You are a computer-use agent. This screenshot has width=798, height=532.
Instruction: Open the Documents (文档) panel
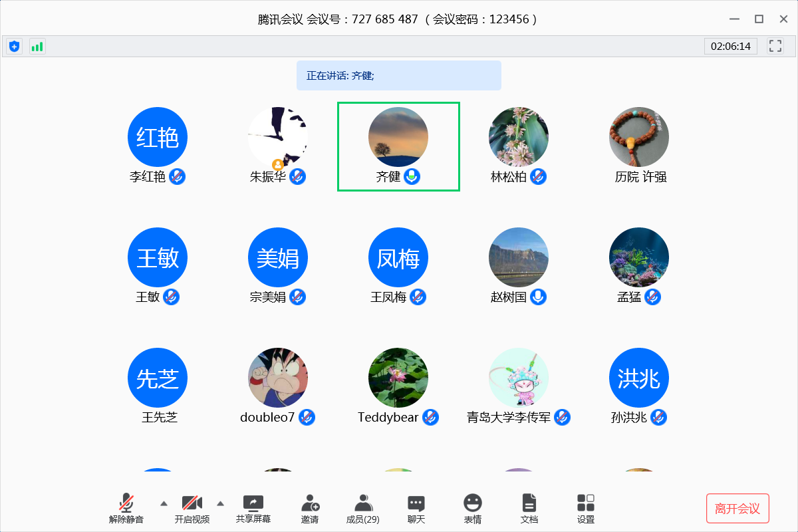[529, 509]
